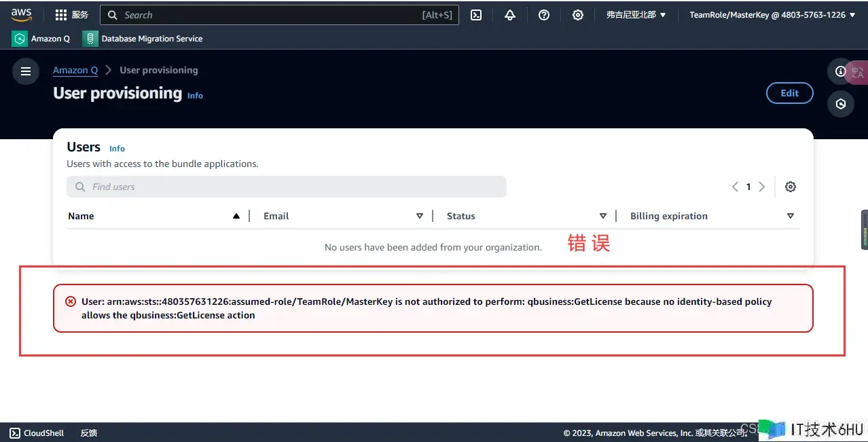Click the 反馈 feedback link in the footer
868x442 pixels.
89,432
